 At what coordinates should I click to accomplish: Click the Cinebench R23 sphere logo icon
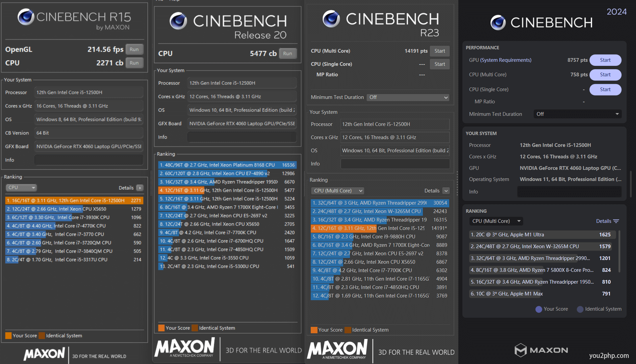pos(331,19)
